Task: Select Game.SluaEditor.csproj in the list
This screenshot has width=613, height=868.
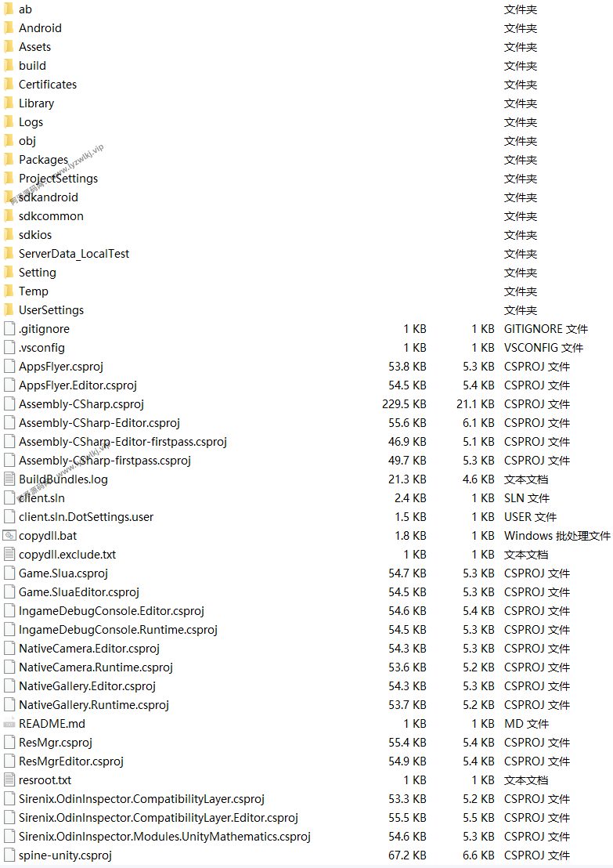Action: (x=79, y=592)
